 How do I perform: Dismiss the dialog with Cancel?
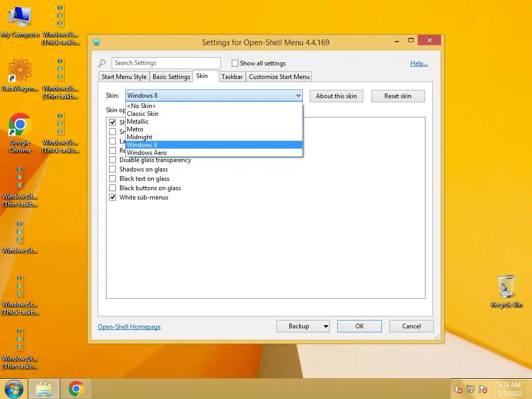[x=411, y=326]
